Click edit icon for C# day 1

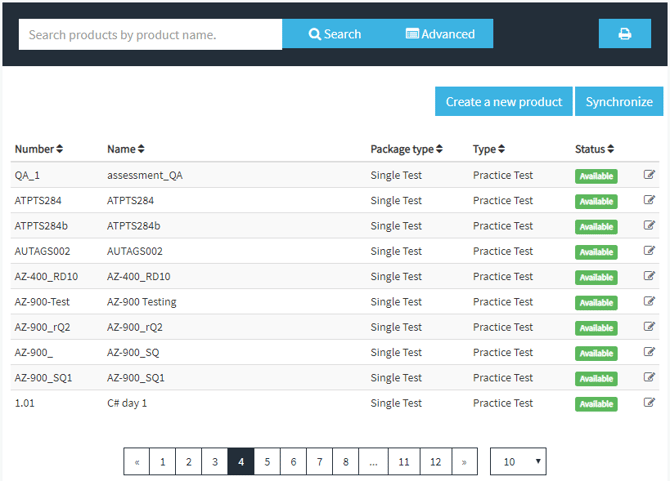tap(649, 402)
